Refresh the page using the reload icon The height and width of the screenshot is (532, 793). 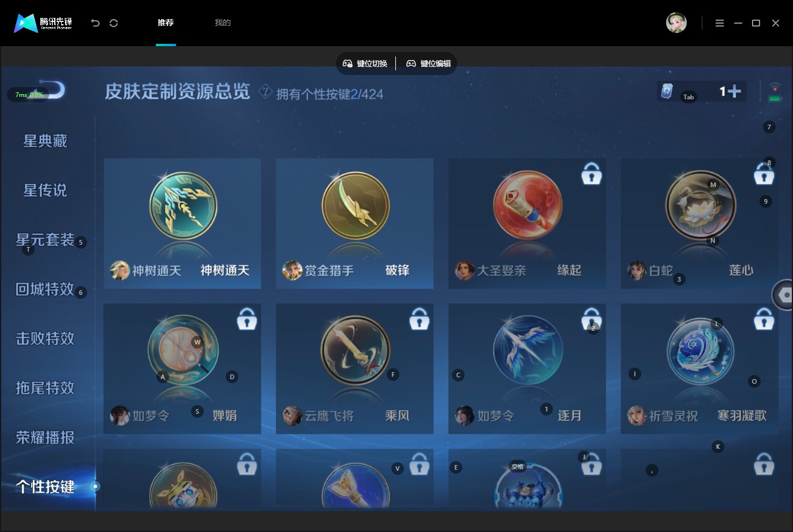(x=114, y=23)
